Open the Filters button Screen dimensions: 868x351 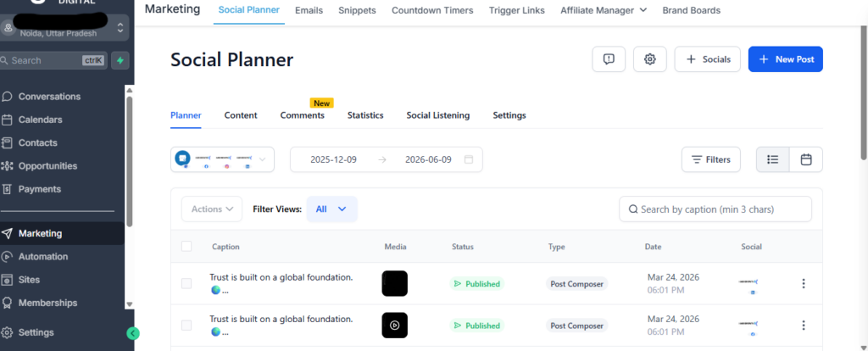pyautogui.click(x=711, y=159)
